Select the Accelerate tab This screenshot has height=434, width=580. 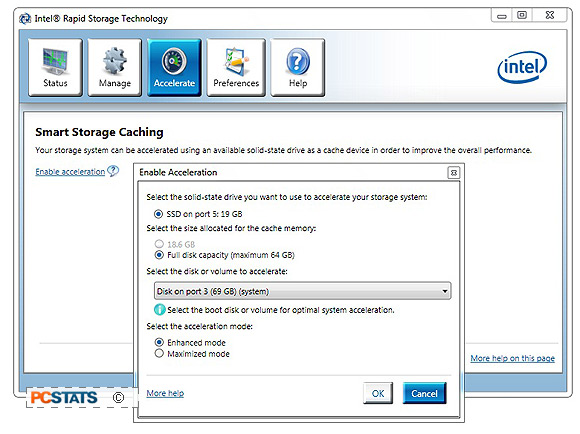[174, 67]
